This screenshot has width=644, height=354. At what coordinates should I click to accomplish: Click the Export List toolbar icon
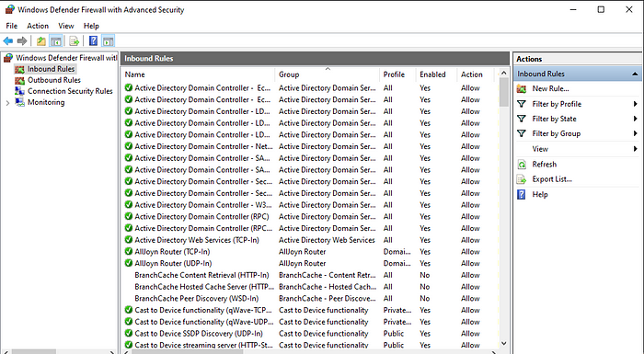74,41
